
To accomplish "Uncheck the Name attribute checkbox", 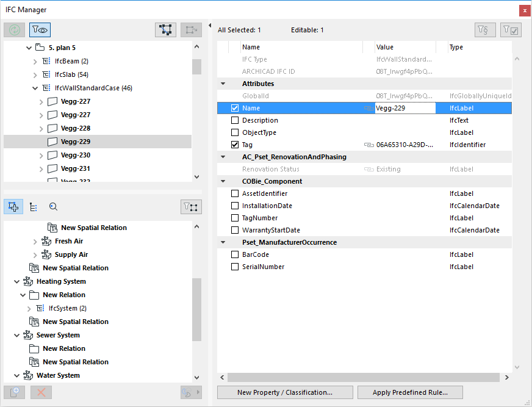I will 235,108.
